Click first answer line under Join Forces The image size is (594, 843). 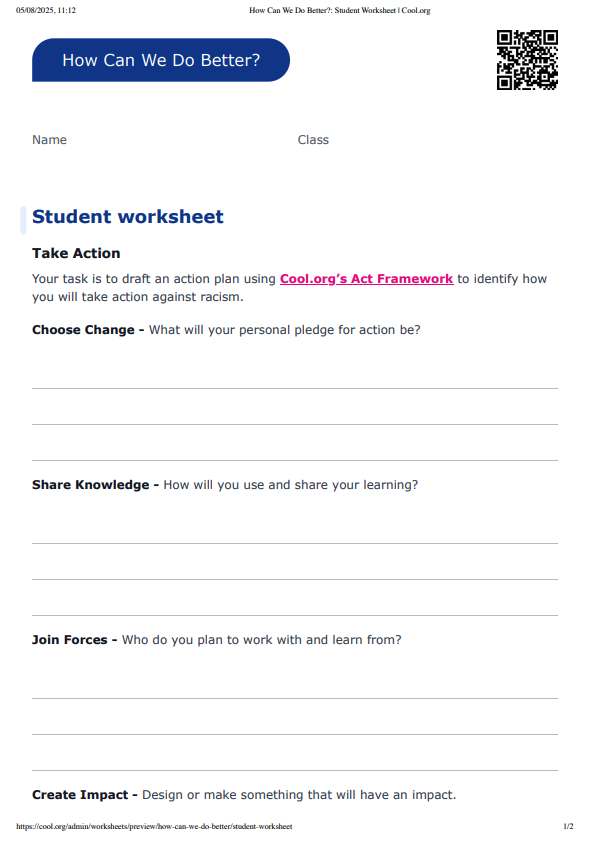pyautogui.click(x=295, y=698)
